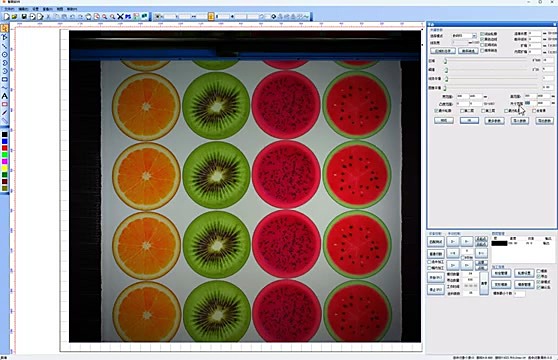Open the combo box dropdown at the panel's top-left
This screenshot has width=558, height=360.
[x=474, y=36]
